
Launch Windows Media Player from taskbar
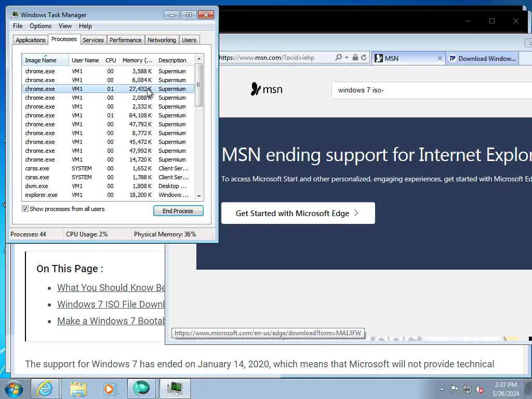pos(109,389)
